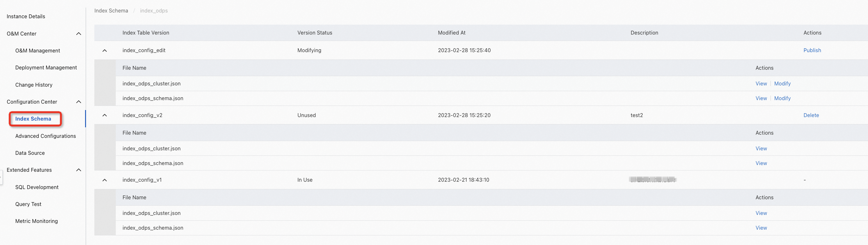Open Change History page
The image size is (868, 245).
34,85
